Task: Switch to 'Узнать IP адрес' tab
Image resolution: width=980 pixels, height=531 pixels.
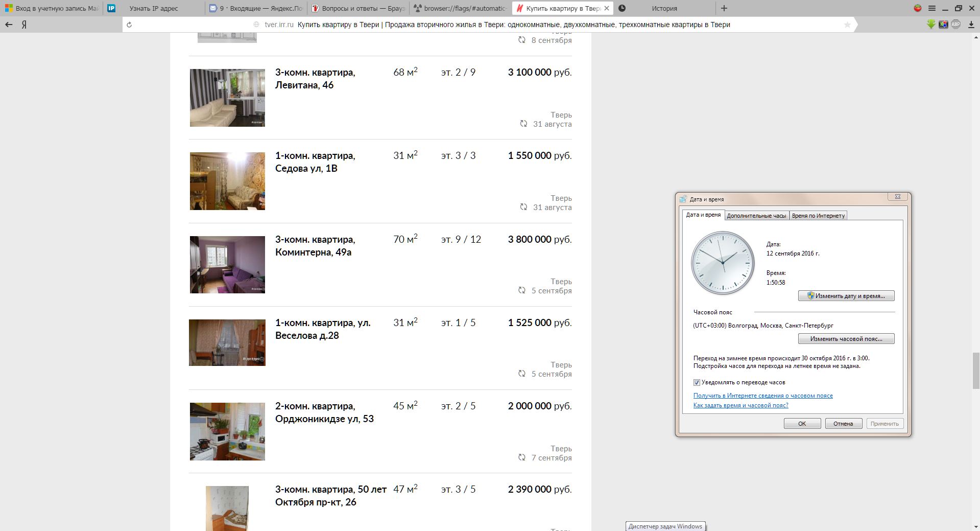Action: pos(154,8)
